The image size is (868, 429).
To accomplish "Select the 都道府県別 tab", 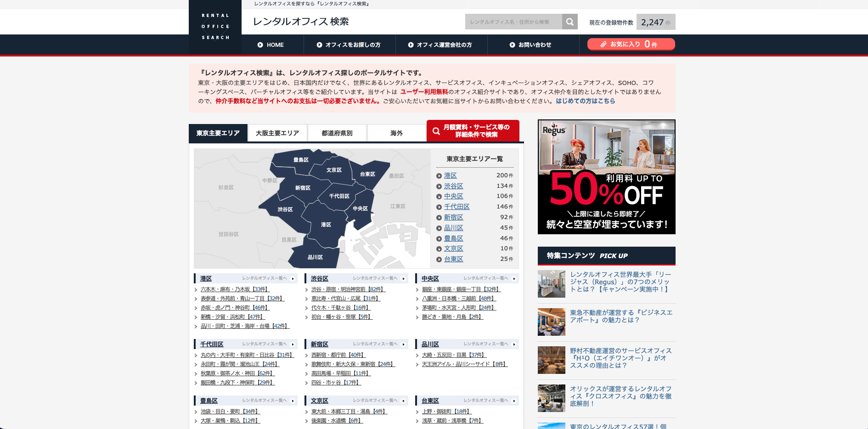I will 337,133.
